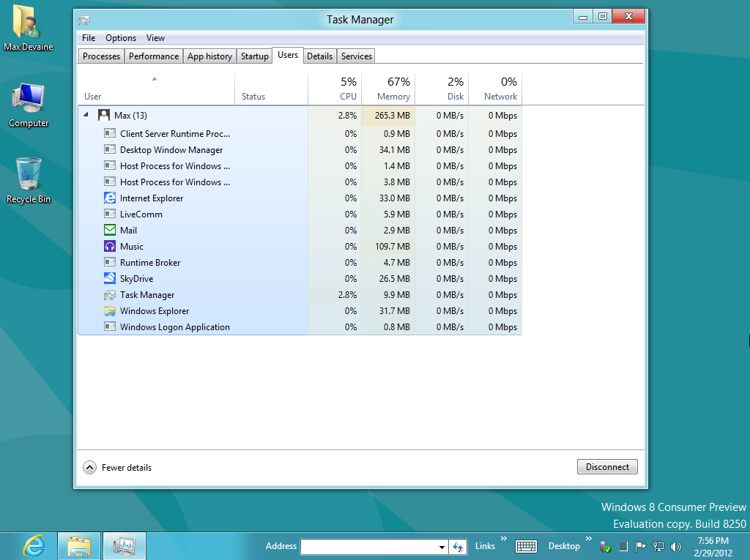Click the Desktop Window Manager icon
This screenshot has height=560, width=750.
click(110, 149)
